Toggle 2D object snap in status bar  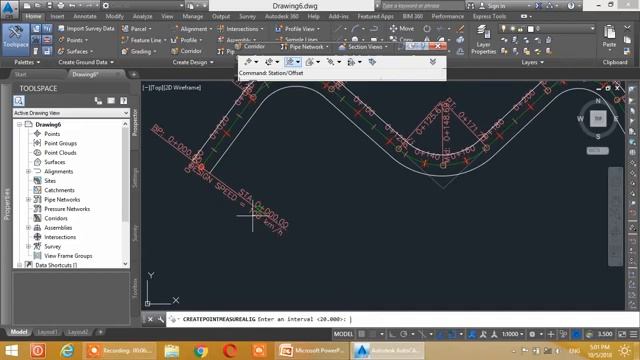(x=452, y=334)
